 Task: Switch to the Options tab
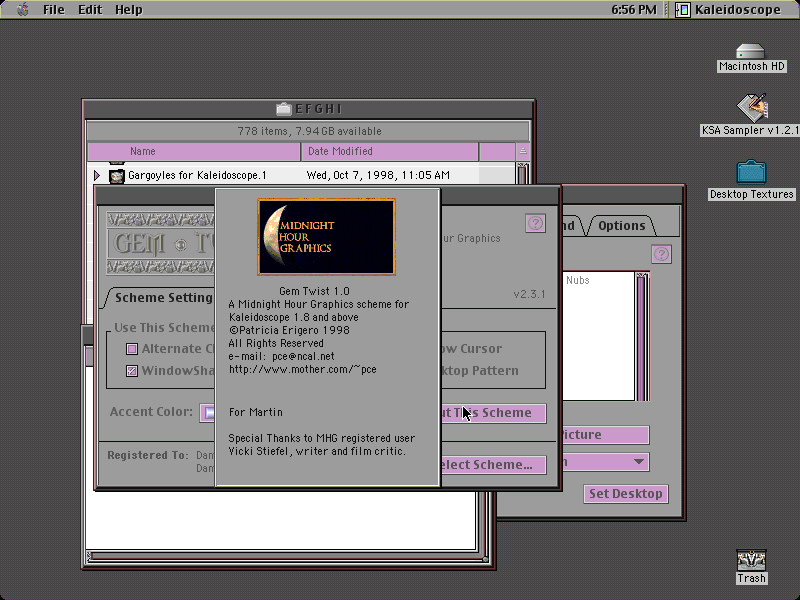coord(621,226)
